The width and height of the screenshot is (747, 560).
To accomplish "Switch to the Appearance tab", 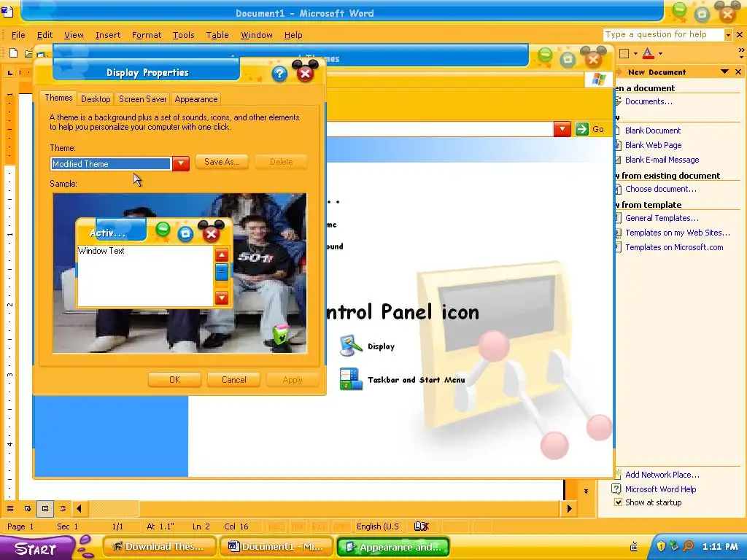I will [196, 99].
